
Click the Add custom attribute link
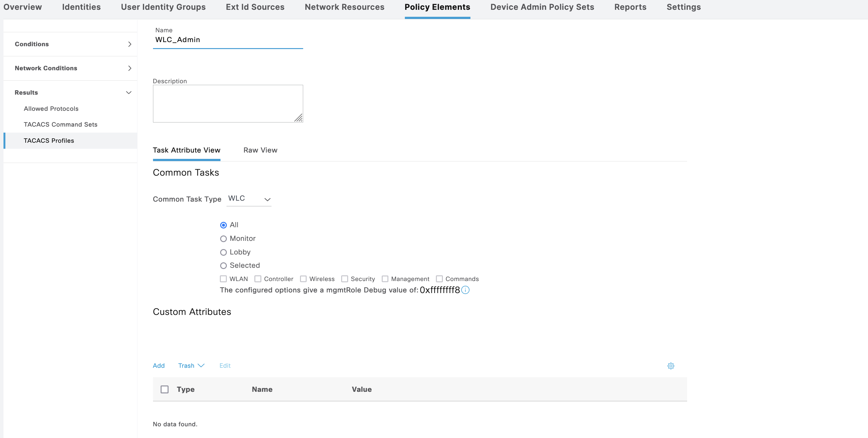click(159, 366)
